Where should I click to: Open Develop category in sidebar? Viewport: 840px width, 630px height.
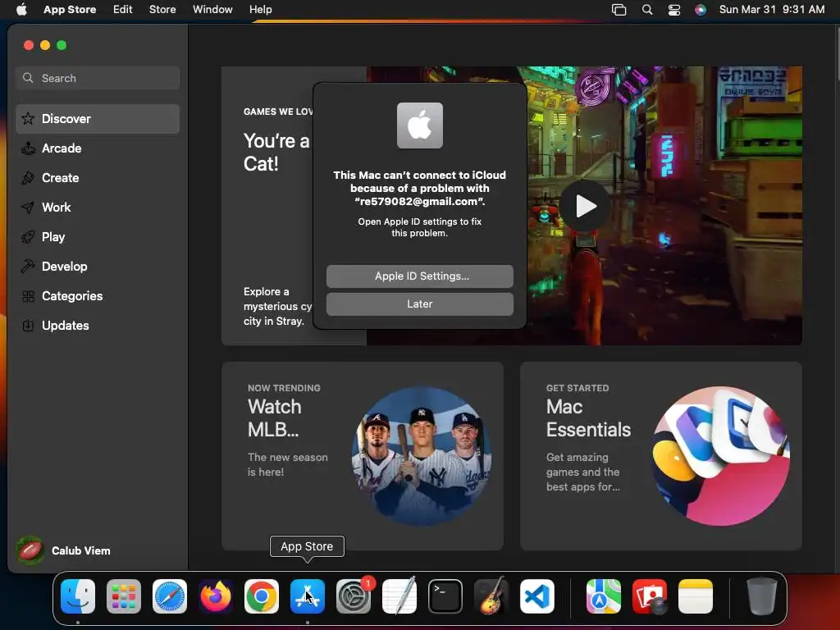98,267
